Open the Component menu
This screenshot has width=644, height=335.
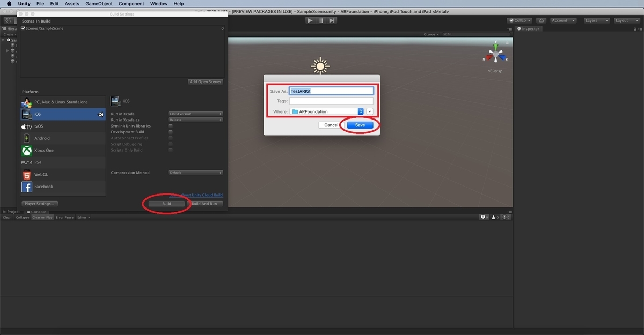(131, 4)
